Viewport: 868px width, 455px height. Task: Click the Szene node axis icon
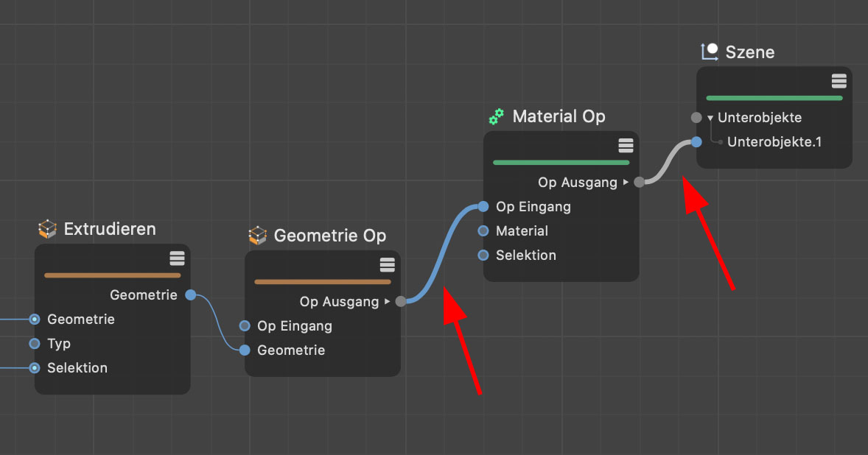tap(710, 52)
